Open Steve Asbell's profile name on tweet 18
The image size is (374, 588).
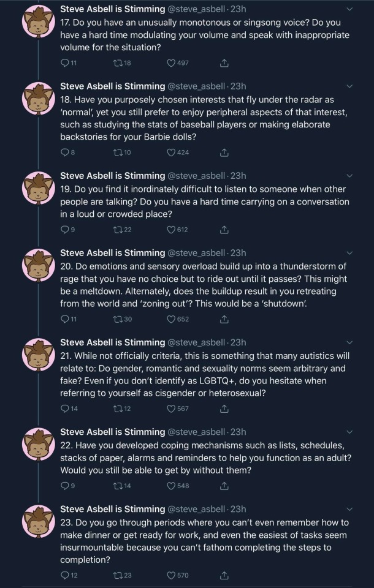(x=112, y=86)
